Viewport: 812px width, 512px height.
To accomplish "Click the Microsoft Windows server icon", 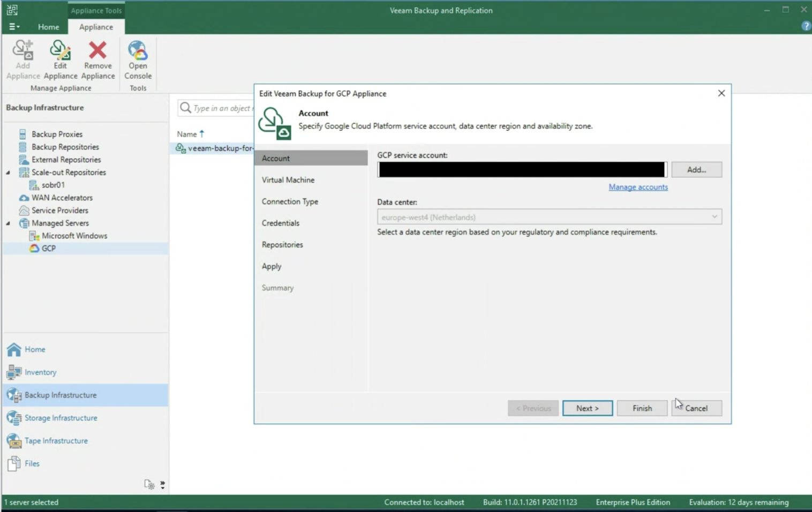I will pos(34,236).
